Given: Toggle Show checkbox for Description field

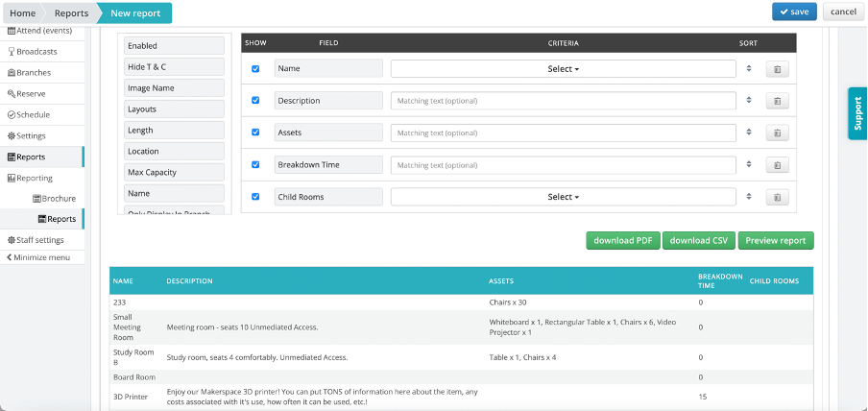Looking at the screenshot, I should coord(255,101).
